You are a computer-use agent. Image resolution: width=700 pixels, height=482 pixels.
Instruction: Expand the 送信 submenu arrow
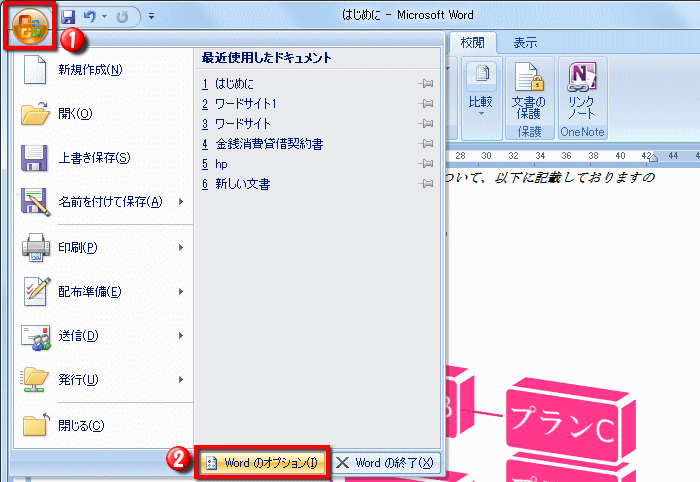pos(181,336)
